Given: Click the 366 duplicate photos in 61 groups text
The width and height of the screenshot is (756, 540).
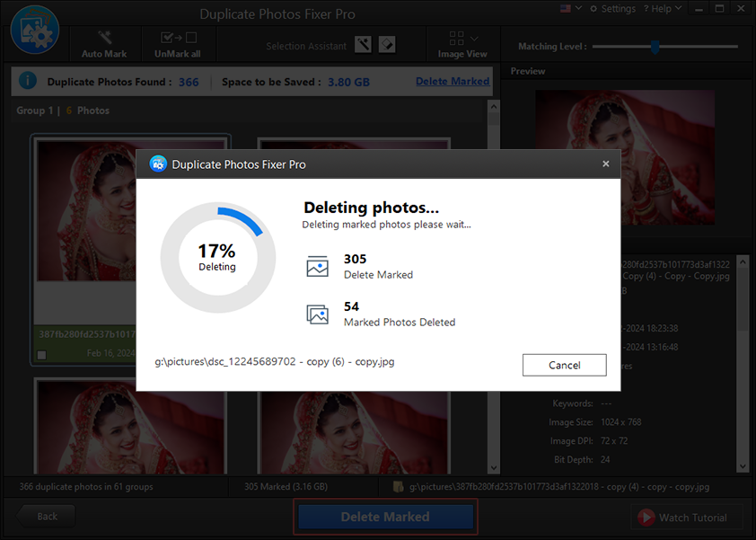Looking at the screenshot, I should 86,486.
